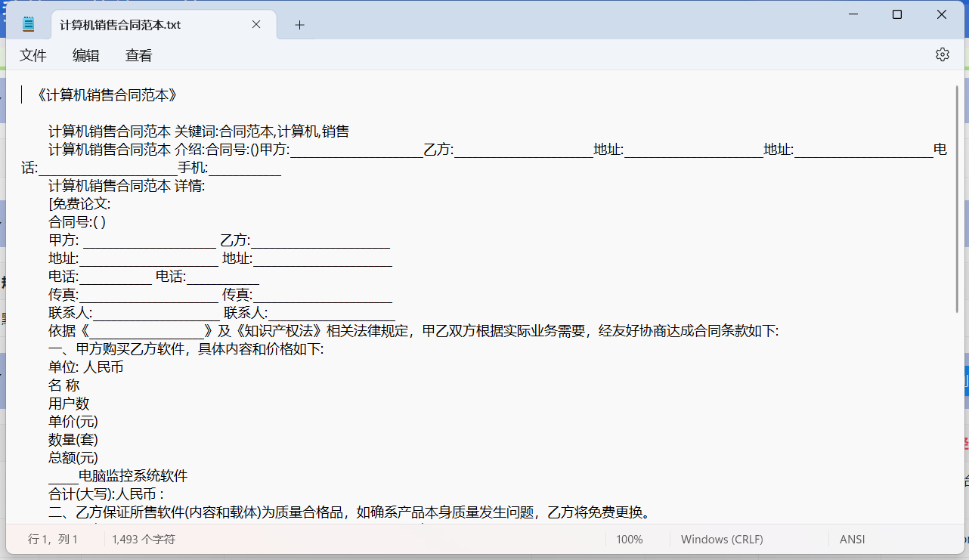Open the 编辑 menu

coord(85,55)
